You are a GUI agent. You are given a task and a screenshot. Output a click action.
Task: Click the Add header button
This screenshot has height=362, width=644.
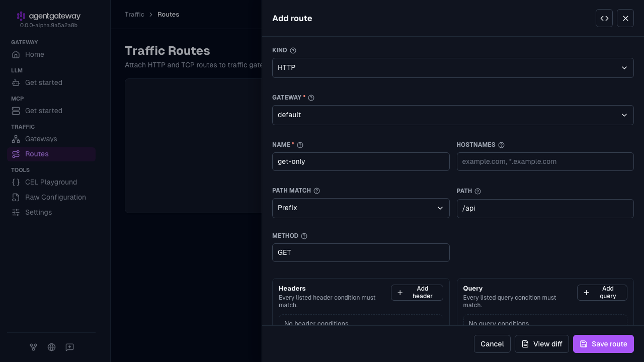point(417,293)
